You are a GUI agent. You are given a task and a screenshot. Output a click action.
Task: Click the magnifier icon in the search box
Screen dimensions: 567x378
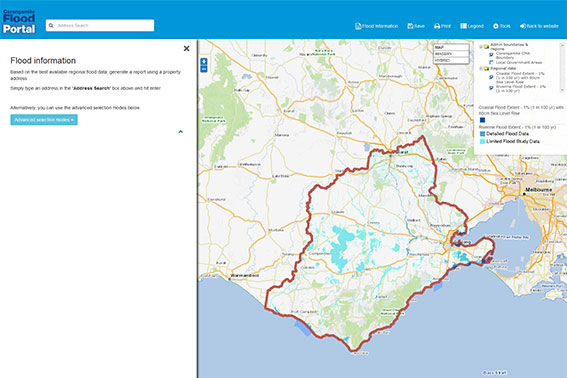[51, 26]
